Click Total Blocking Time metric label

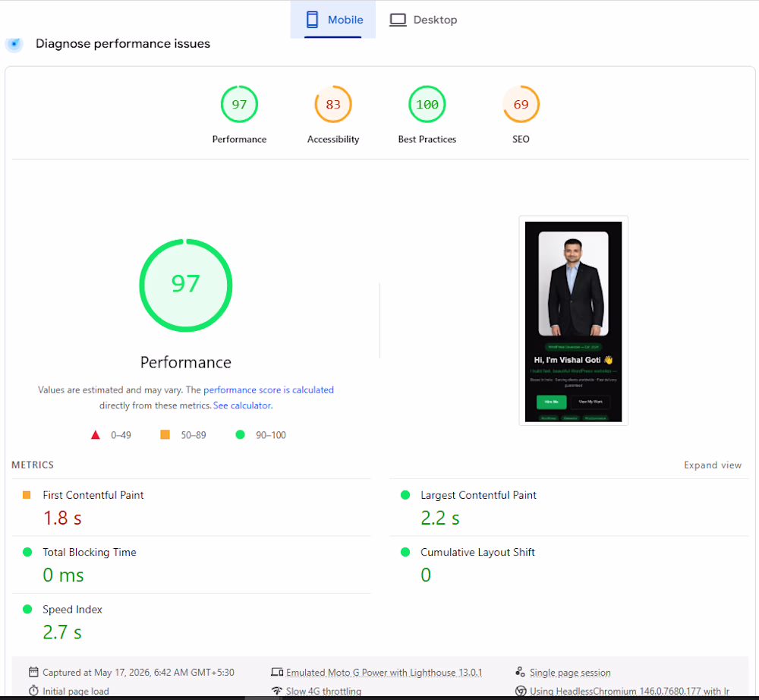[90, 553]
